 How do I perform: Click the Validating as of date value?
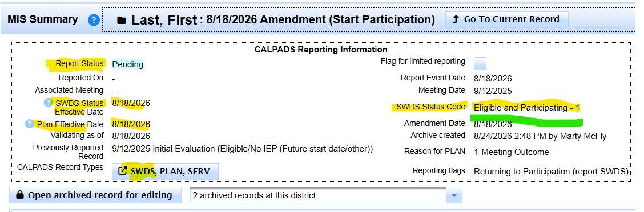(x=131, y=136)
